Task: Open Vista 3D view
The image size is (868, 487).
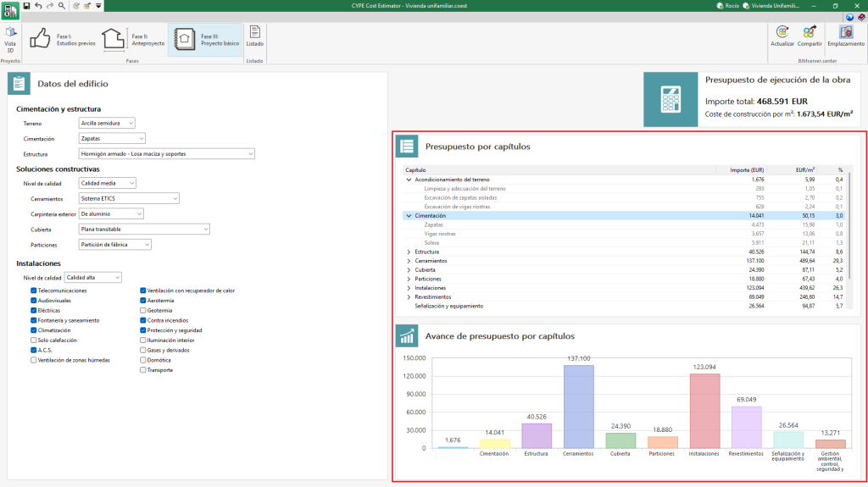Action: (x=10, y=40)
